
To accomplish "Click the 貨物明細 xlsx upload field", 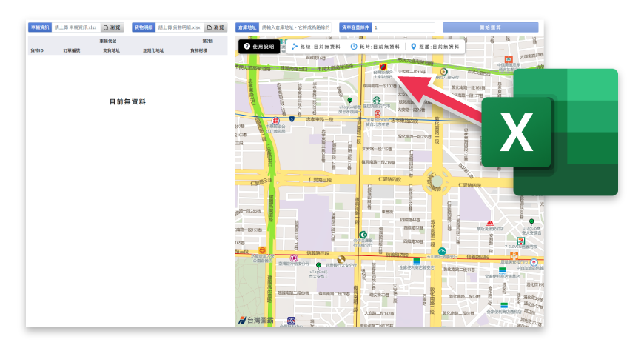I will (179, 27).
